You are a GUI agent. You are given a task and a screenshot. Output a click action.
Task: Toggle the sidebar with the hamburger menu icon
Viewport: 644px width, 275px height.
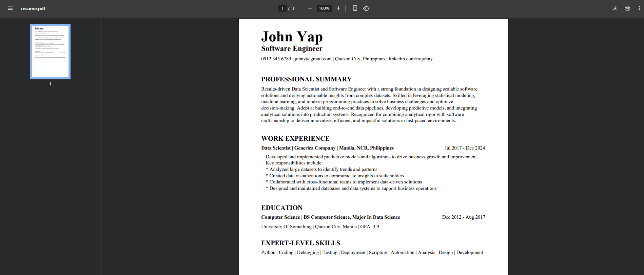(10, 8)
